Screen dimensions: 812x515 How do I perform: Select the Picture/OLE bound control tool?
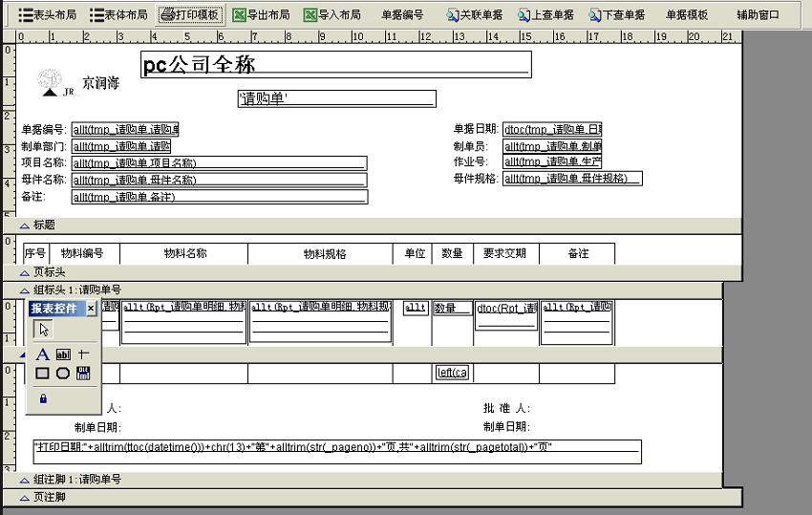point(83,374)
